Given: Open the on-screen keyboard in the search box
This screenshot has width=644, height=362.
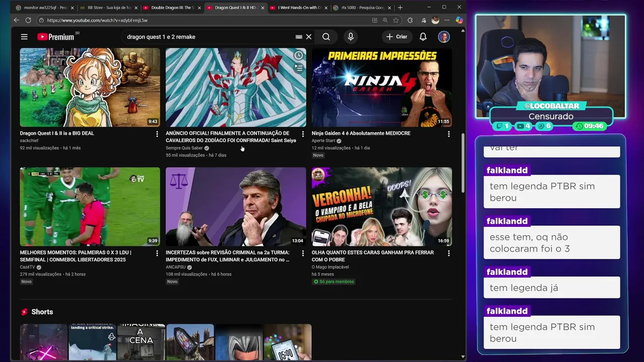Looking at the screenshot, I should [299, 37].
